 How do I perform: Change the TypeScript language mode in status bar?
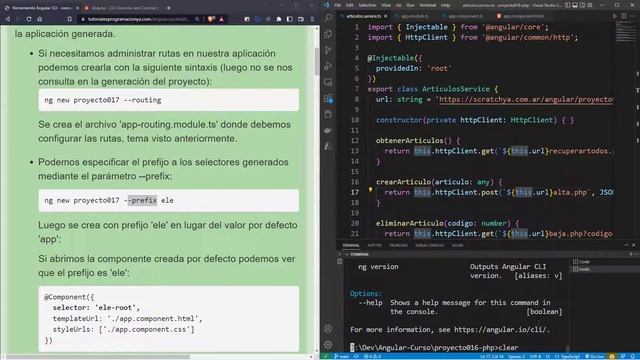point(570,356)
